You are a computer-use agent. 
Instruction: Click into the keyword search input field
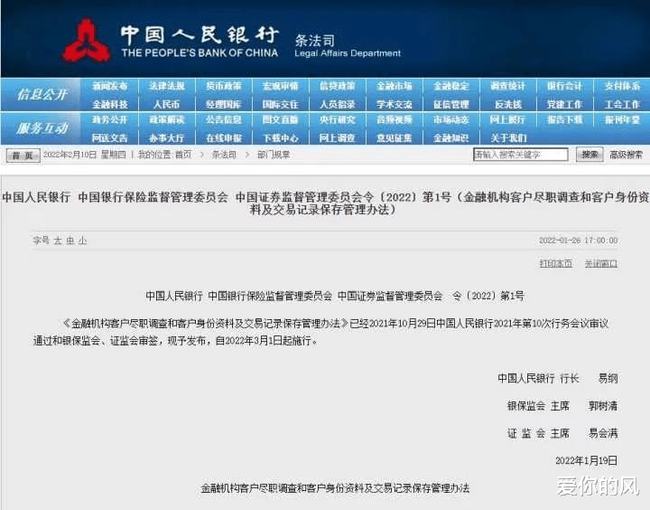coord(520,155)
